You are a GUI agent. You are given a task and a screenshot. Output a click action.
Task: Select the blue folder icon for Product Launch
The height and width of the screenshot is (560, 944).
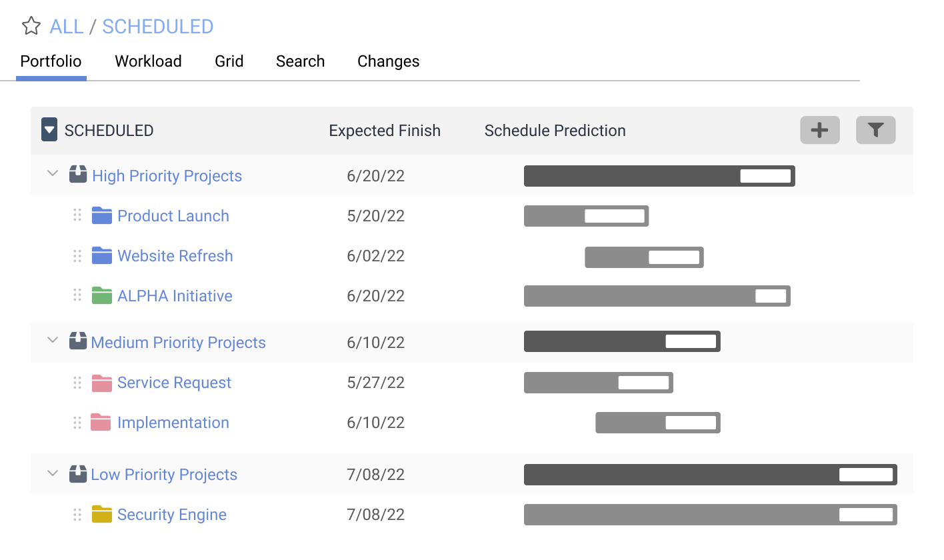pos(102,215)
